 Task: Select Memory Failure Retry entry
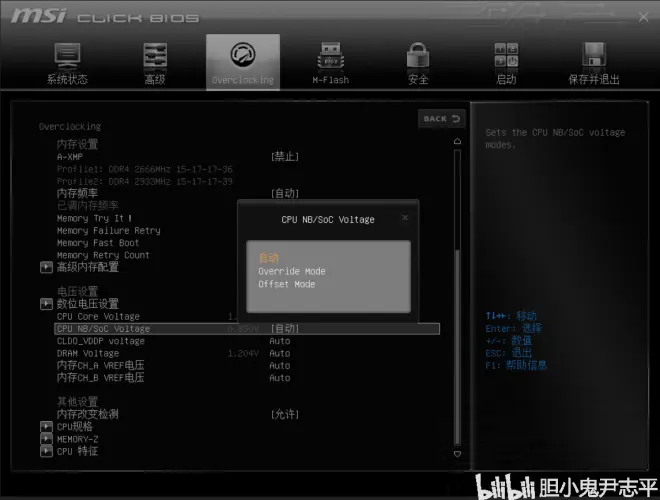tap(109, 230)
